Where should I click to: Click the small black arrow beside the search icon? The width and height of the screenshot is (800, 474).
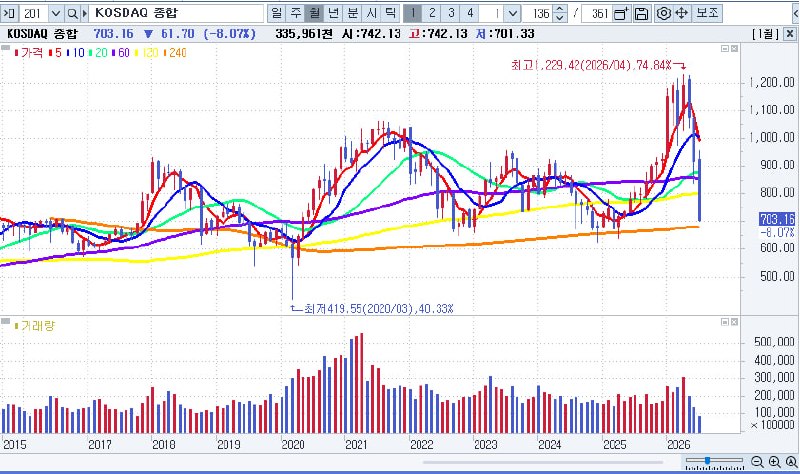click(x=84, y=13)
